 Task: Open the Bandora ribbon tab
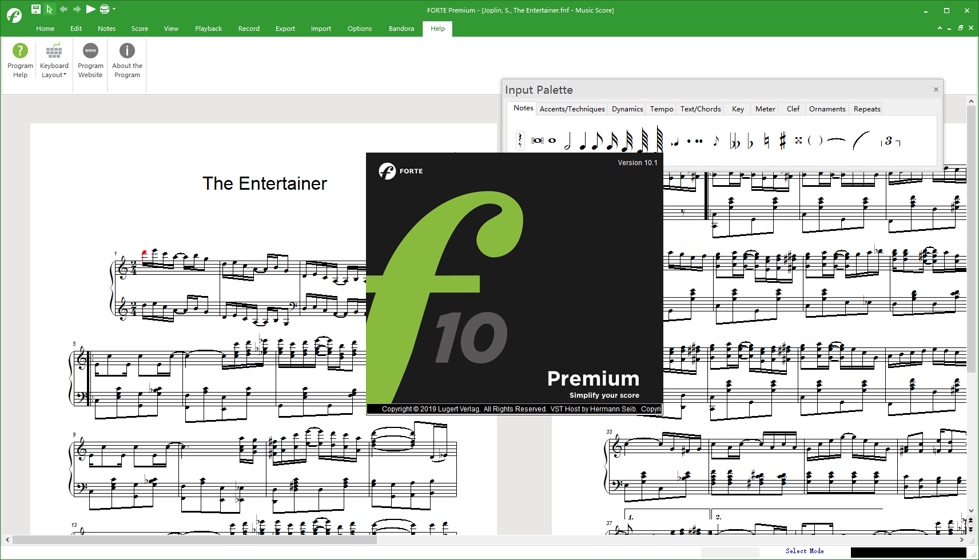point(401,29)
